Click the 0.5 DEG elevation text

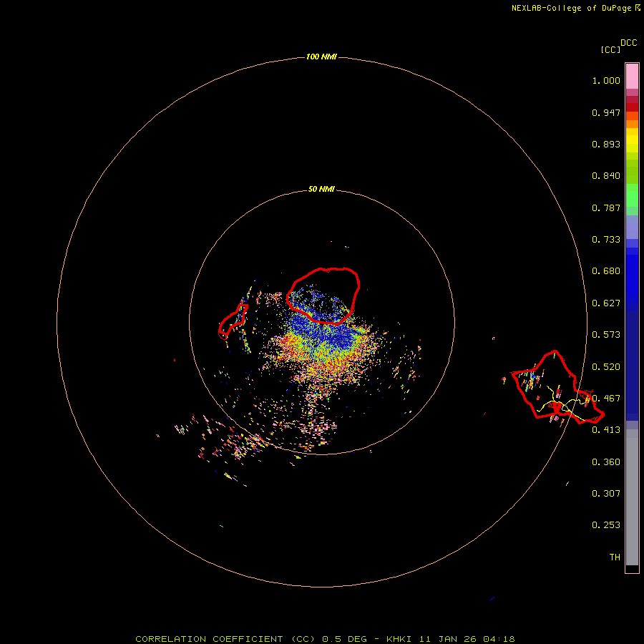(344, 639)
